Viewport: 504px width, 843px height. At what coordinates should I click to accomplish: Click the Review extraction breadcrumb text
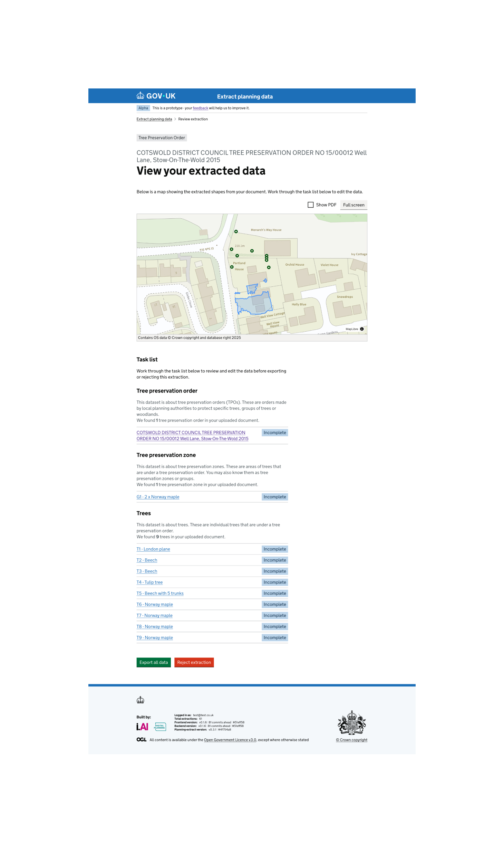click(193, 119)
